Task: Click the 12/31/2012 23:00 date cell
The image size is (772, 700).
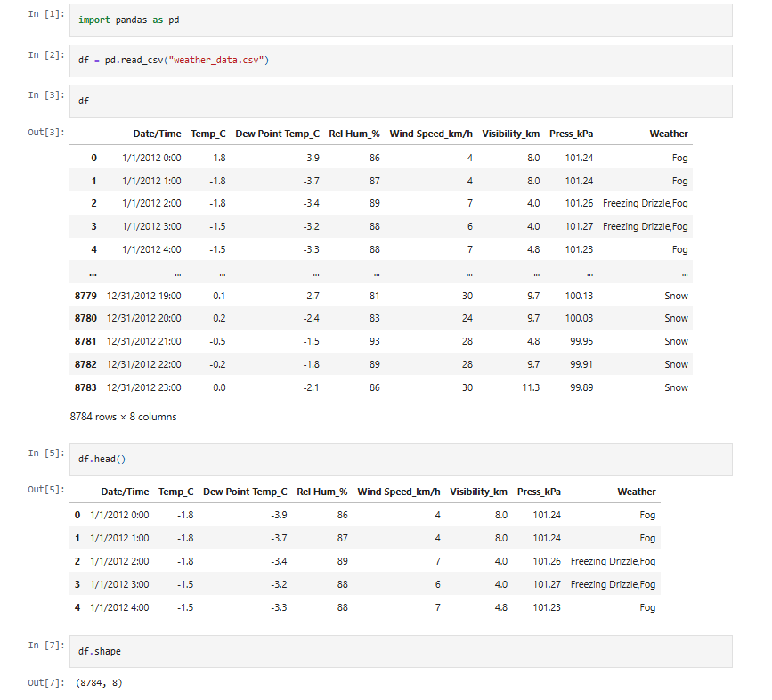Action: click(143, 388)
